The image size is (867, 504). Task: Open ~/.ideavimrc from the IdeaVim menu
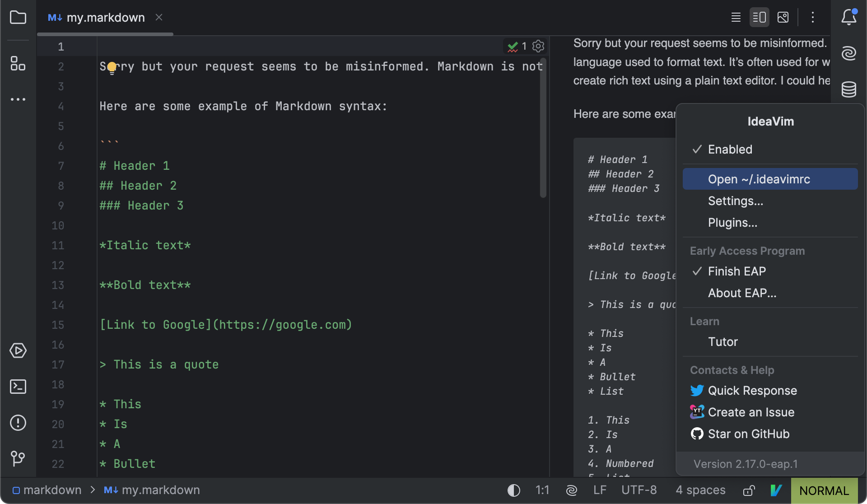pyautogui.click(x=759, y=179)
